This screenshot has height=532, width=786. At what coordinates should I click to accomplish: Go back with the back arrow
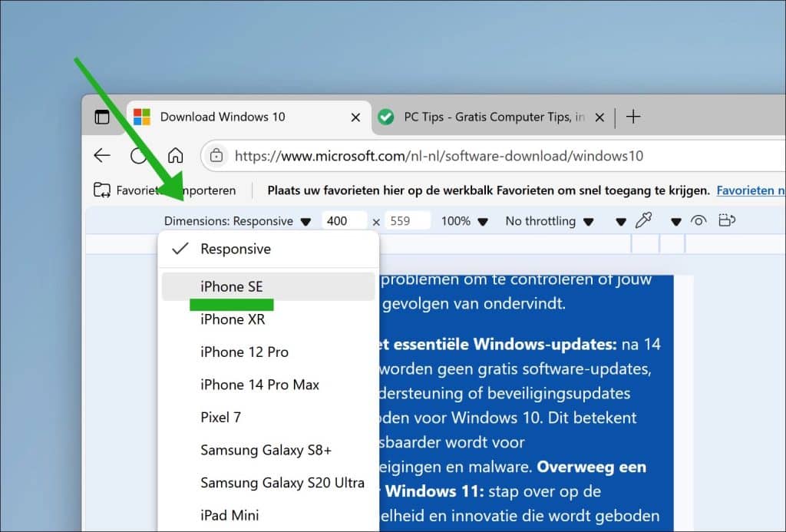point(102,155)
